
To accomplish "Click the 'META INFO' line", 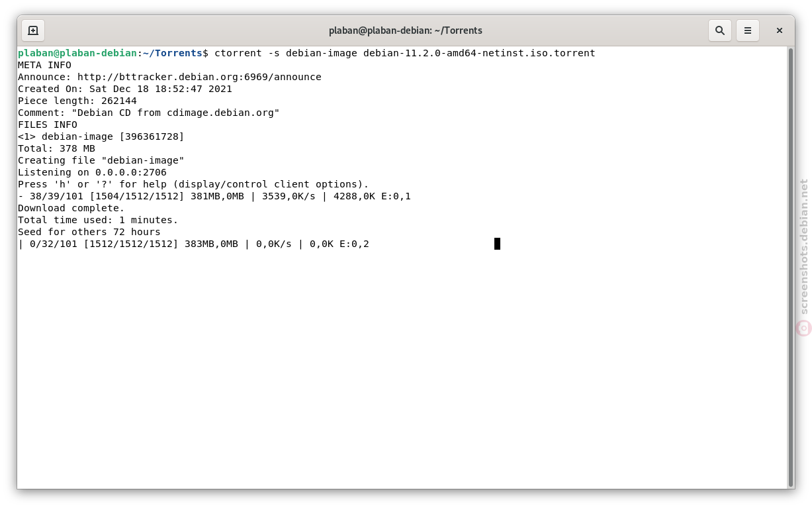I will (x=44, y=65).
